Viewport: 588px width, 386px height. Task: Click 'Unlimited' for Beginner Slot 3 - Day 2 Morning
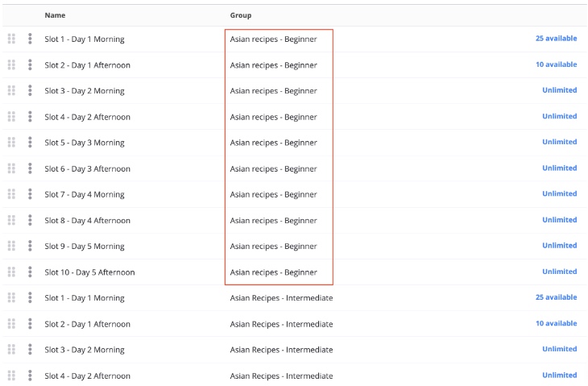click(560, 90)
